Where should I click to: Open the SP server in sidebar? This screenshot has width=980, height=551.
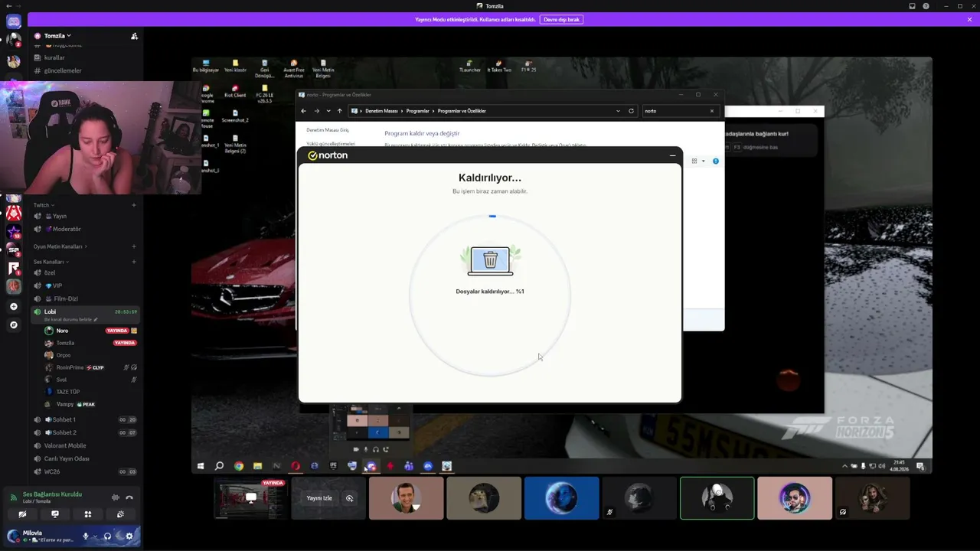point(13,249)
